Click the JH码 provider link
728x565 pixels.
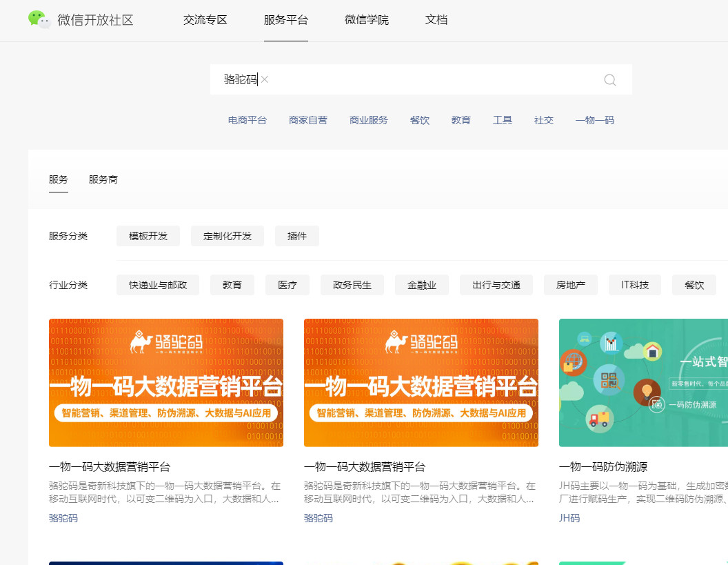tap(569, 518)
